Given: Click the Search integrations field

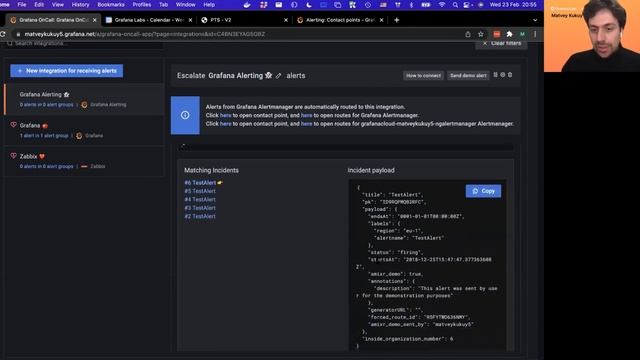Looking at the screenshot, I should coord(84,44).
